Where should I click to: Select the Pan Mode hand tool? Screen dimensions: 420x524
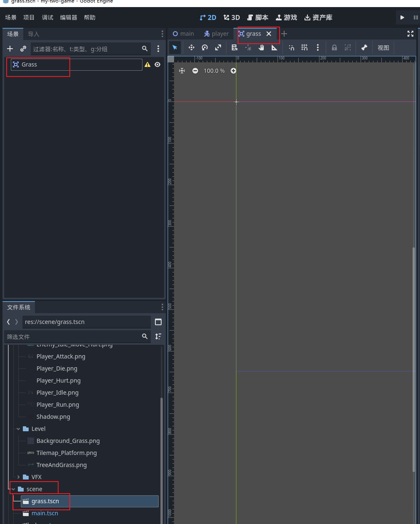click(x=261, y=47)
